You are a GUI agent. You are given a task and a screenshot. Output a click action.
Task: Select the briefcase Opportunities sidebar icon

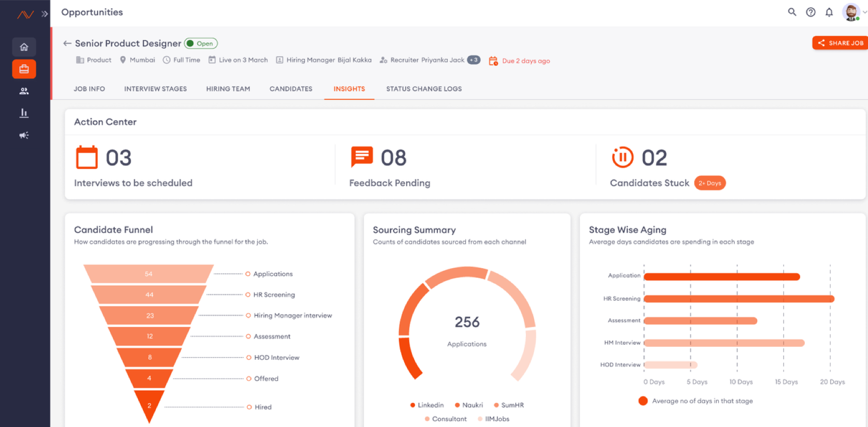point(24,69)
